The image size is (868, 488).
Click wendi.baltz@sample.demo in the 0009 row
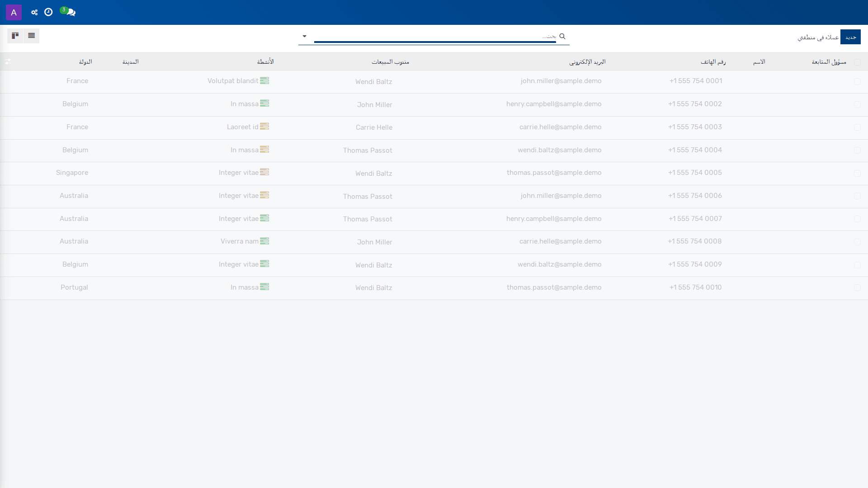click(x=559, y=264)
